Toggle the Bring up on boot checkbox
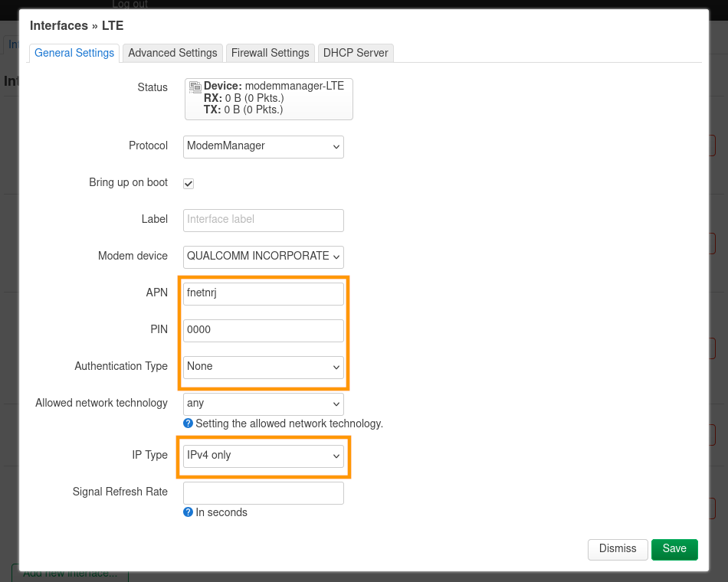Screen dimensions: 728x582 coord(189,184)
